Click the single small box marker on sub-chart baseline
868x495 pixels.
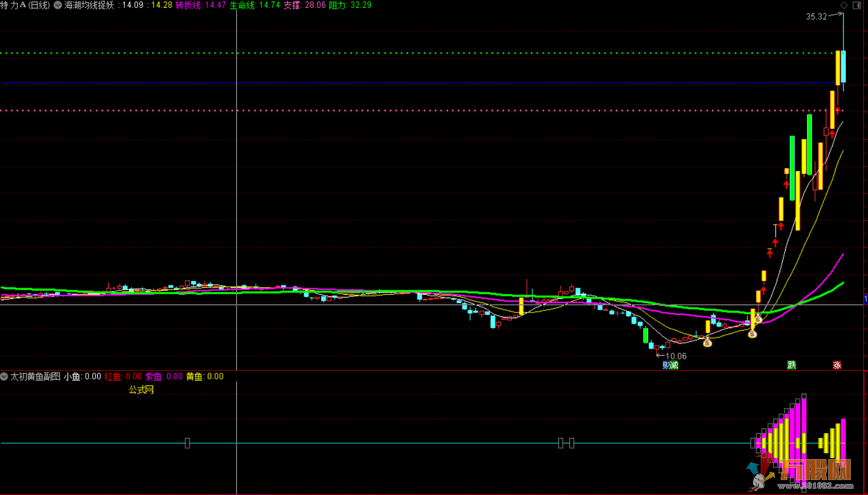click(x=187, y=443)
